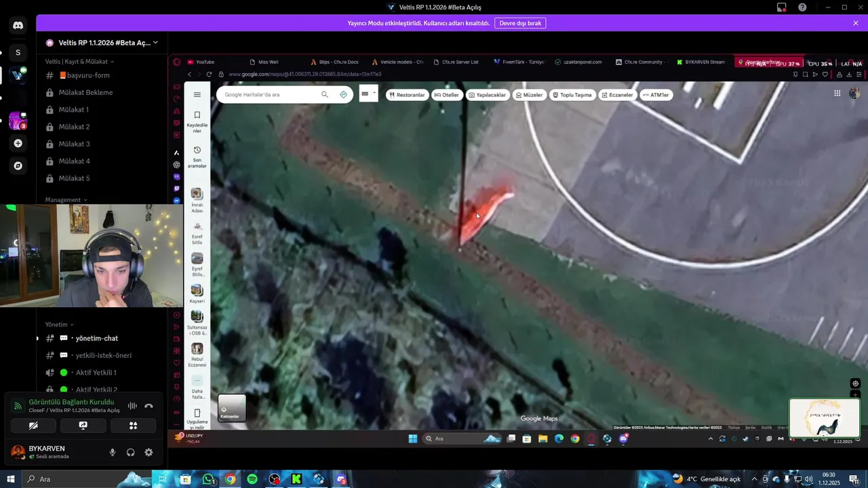The image size is (868, 488).
Task: Open Son aramalar recent searches in Maps
Action: click(197, 157)
